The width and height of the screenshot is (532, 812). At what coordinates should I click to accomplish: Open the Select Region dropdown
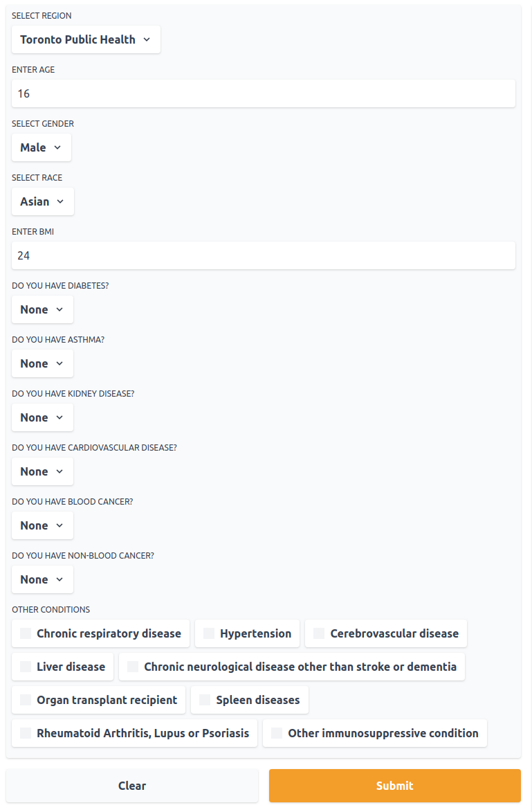(x=86, y=39)
